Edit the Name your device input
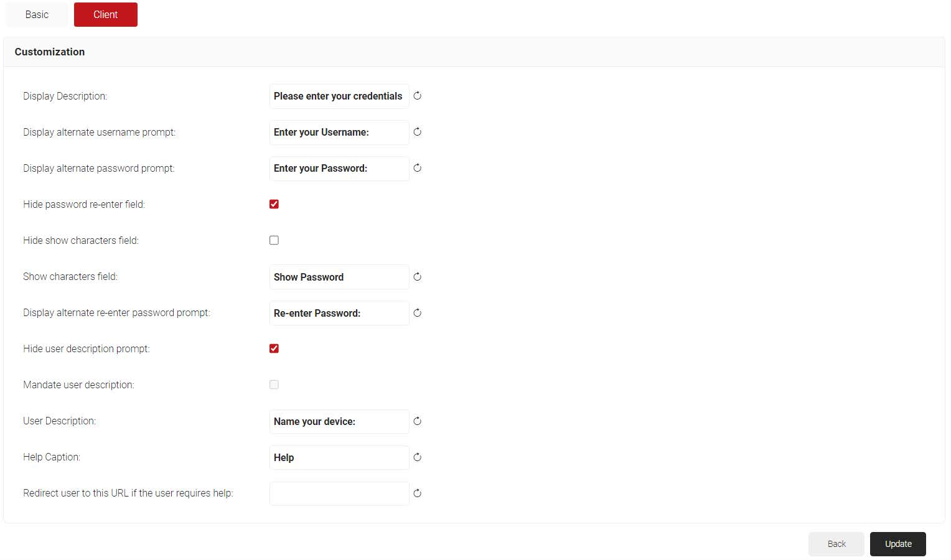Screen dimensions: 951x560 [339, 421]
